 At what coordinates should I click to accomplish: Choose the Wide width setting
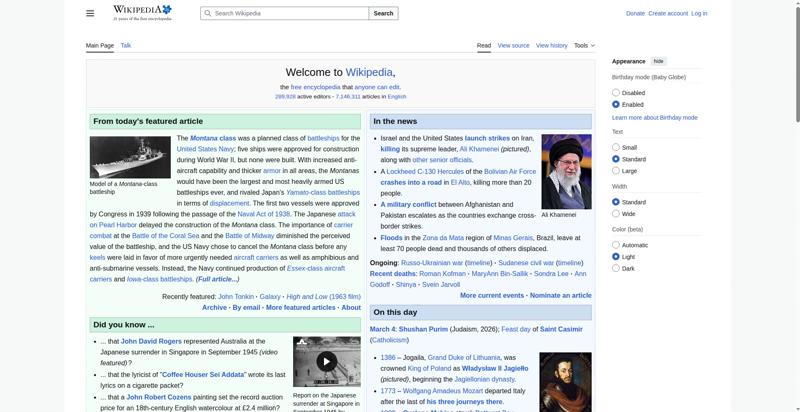(616, 214)
